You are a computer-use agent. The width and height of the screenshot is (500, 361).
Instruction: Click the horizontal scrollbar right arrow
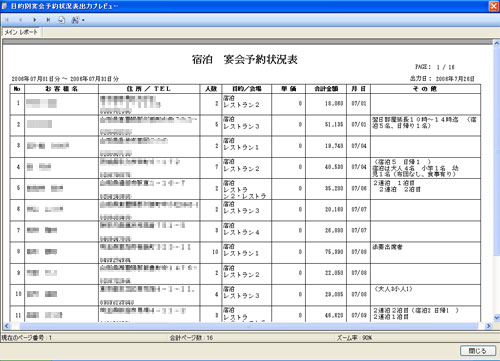[489, 326]
